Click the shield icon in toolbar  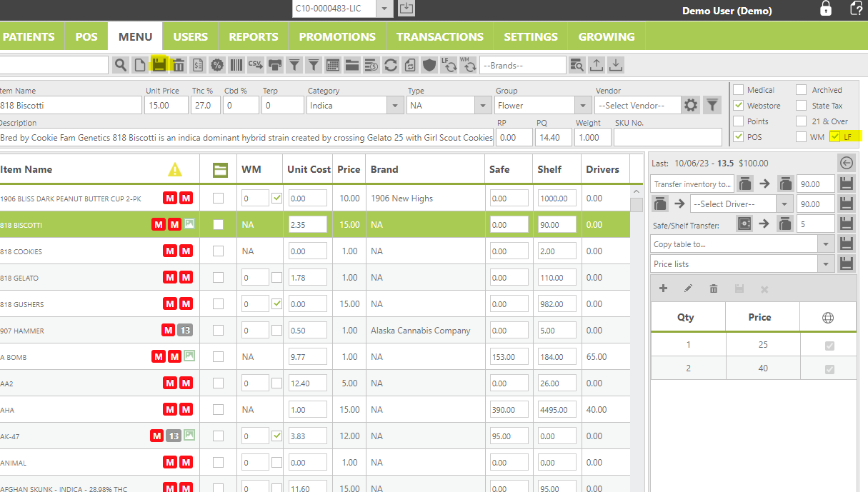point(429,65)
